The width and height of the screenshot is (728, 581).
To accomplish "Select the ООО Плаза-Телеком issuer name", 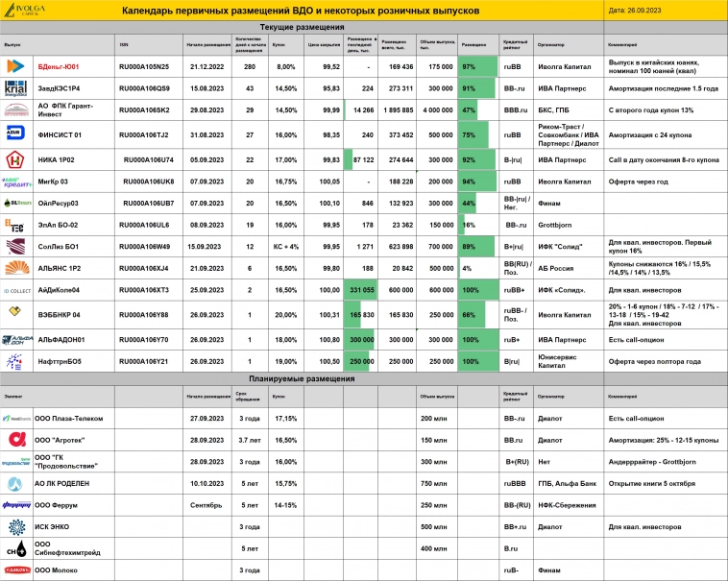I will click(x=68, y=419).
